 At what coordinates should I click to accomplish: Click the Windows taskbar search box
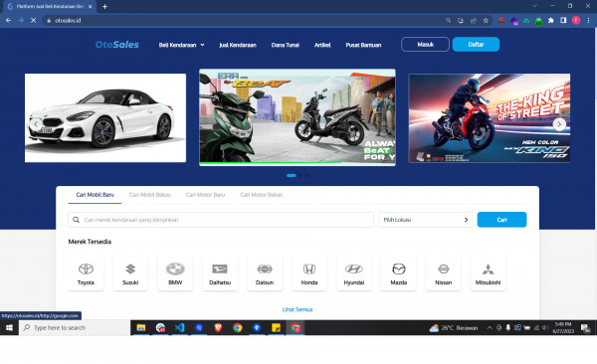(75, 327)
